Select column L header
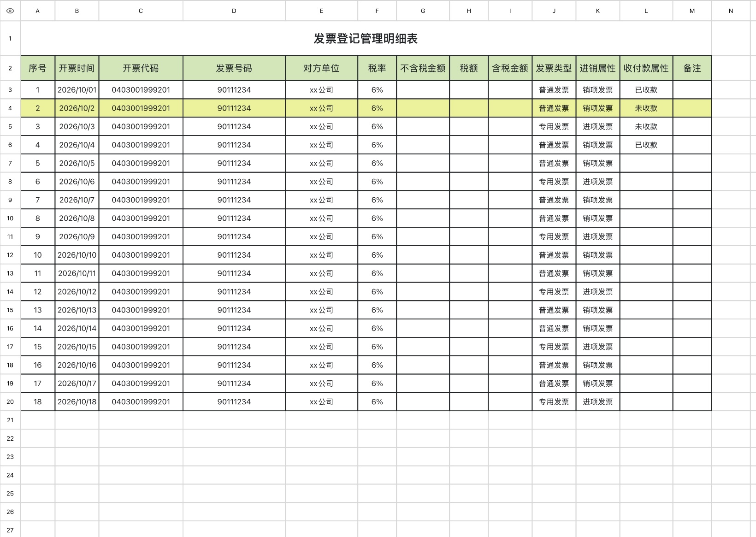 click(x=646, y=11)
